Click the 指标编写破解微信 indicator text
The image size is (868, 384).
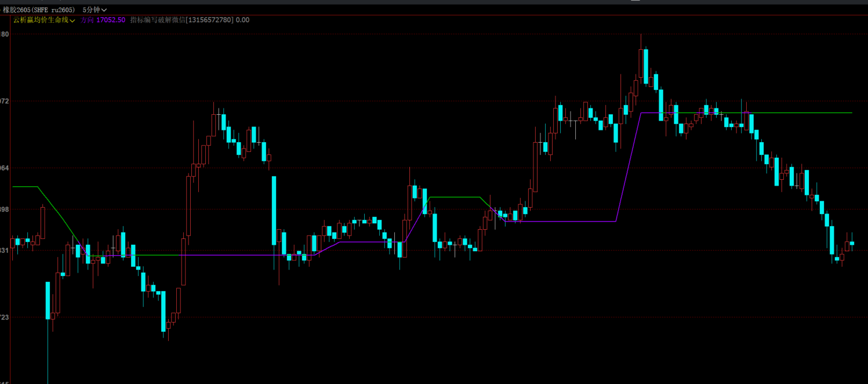tap(181, 20)
